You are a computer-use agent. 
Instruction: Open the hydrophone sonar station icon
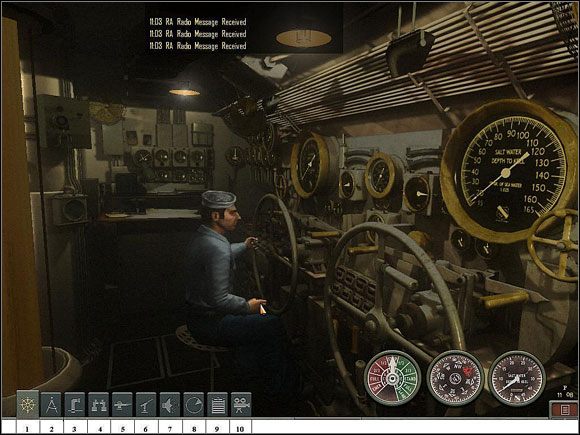tap(170, 405)
